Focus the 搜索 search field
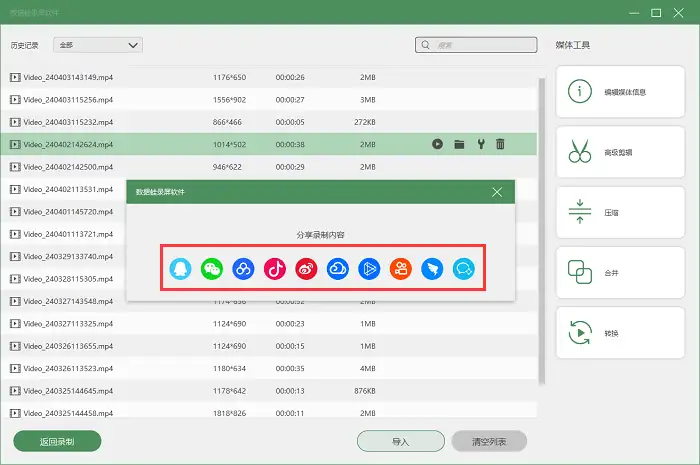The image size is (700, 465). 476,45
